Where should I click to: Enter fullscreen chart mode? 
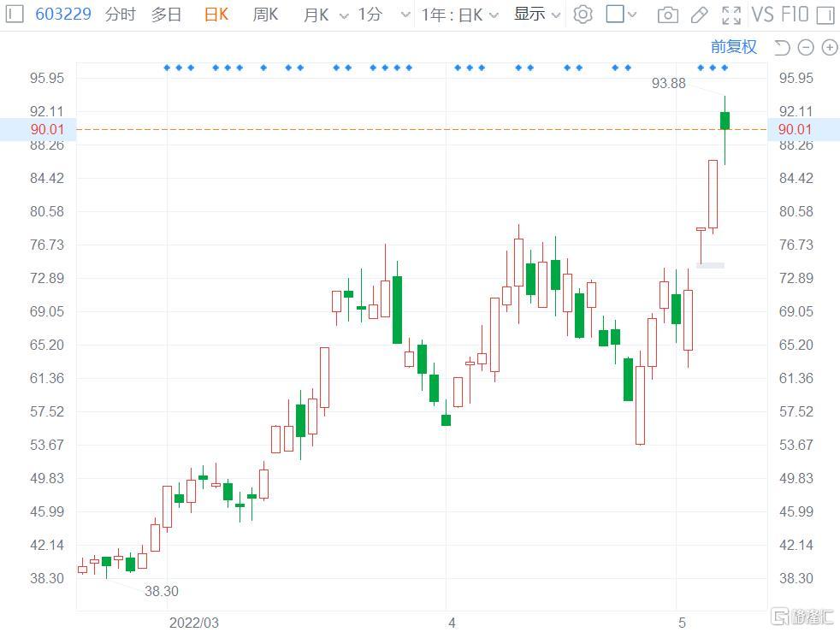click(x=731, y=15)
